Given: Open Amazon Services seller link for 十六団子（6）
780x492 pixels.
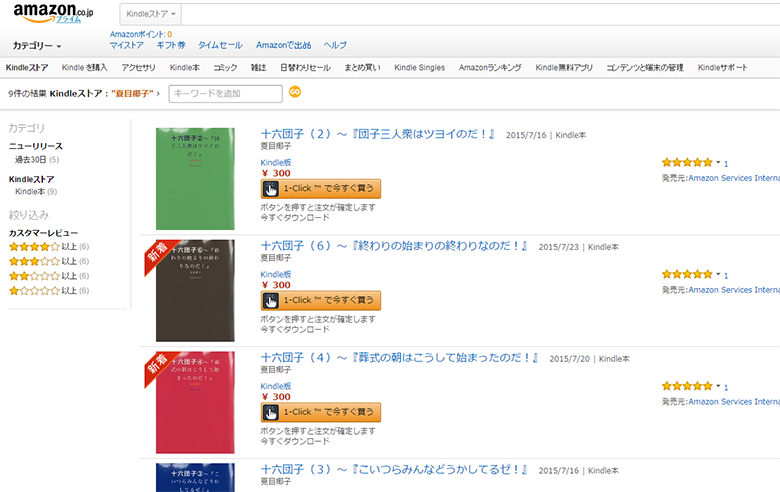Looking at the screenshot, I should pos(734,290).
